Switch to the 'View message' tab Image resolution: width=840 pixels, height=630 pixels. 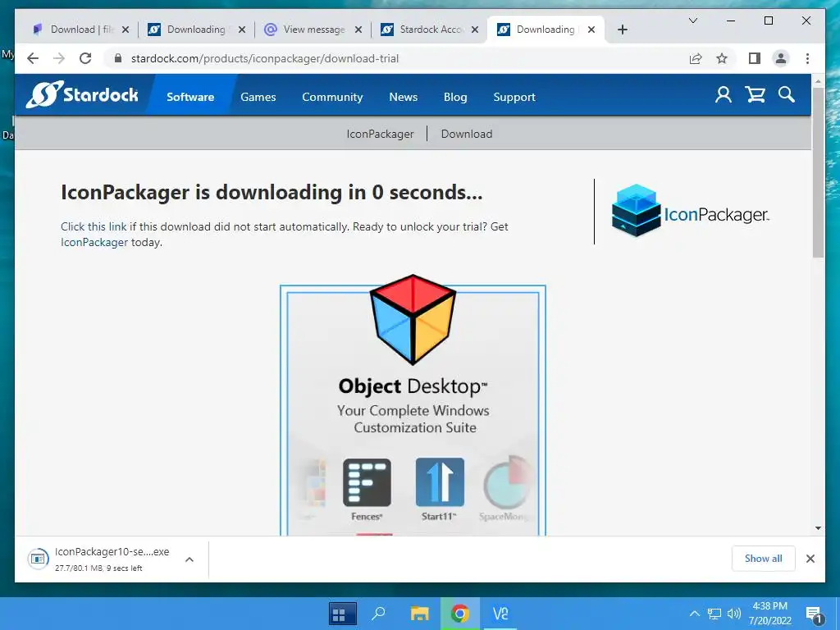pos(314,30)
